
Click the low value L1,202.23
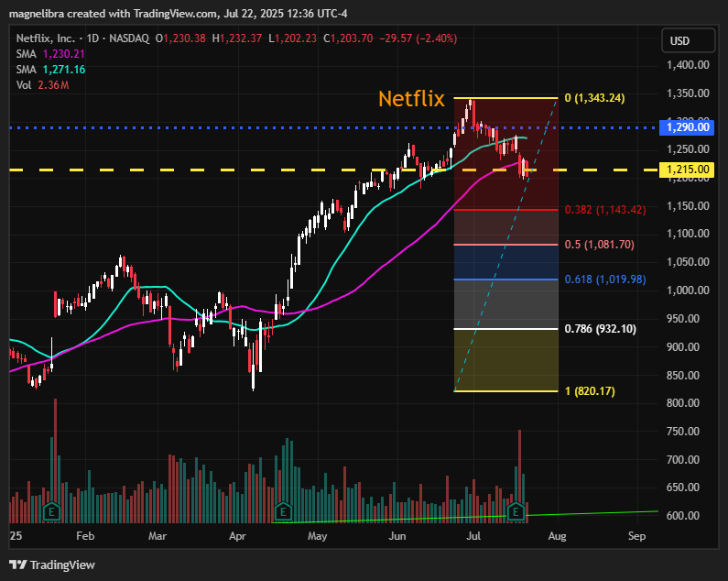click(x=292, y=38)
